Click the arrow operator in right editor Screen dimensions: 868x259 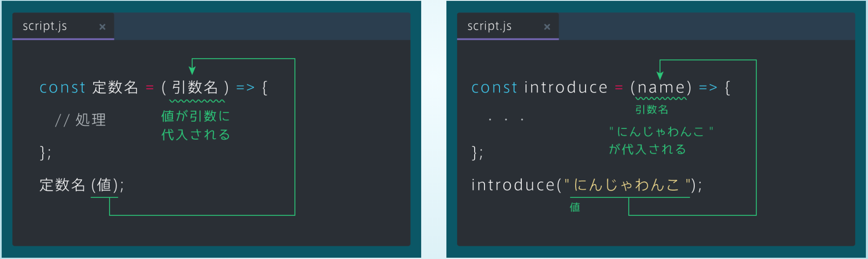[708, 88]
